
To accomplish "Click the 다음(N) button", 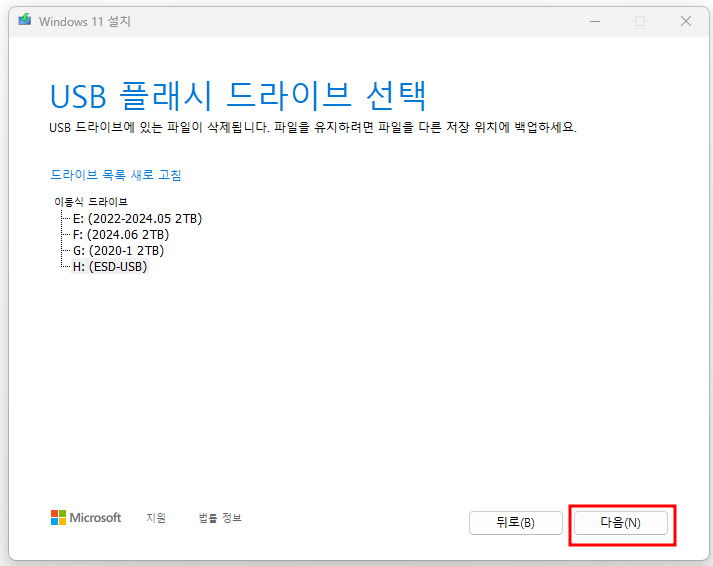I will [x=621, y=523].
